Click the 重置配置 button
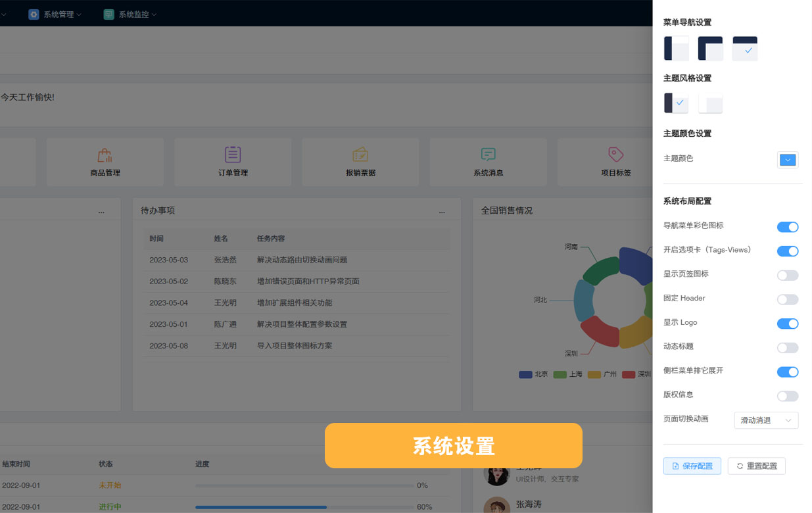This screenshot has width=812, height=513. pos(757,466)
